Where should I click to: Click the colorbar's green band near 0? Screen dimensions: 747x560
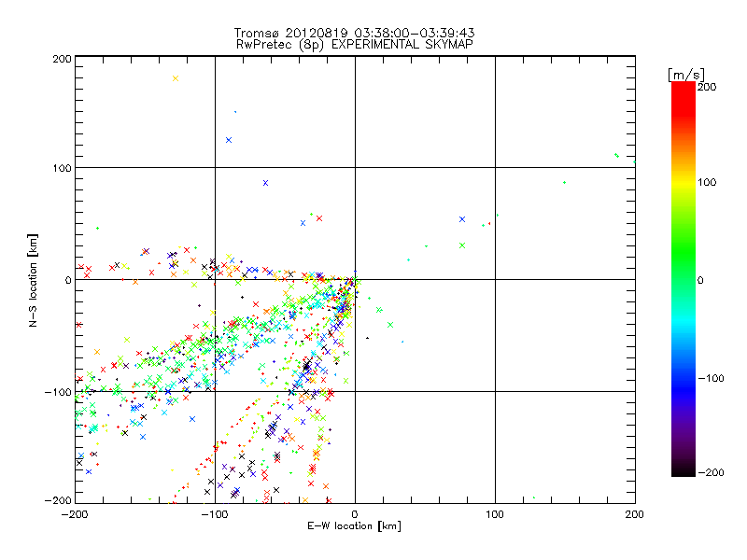point(684,280)
